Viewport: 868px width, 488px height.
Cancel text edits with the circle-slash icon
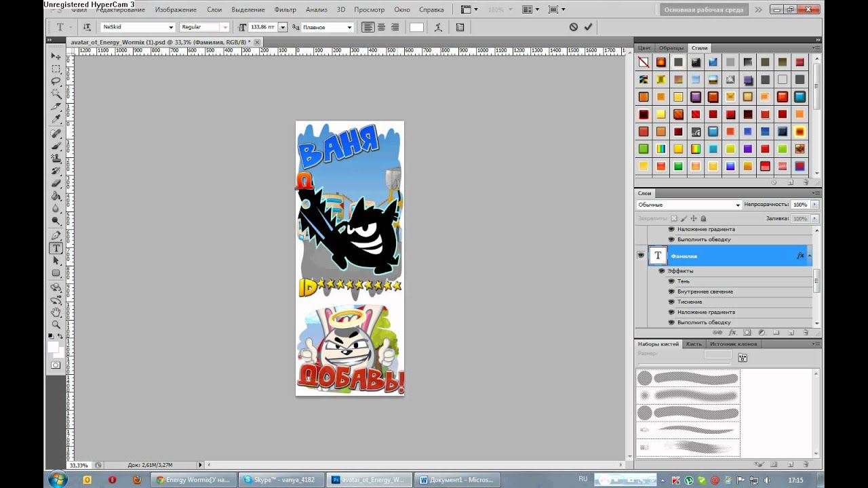pyautogui.click(x=574, y=27)
